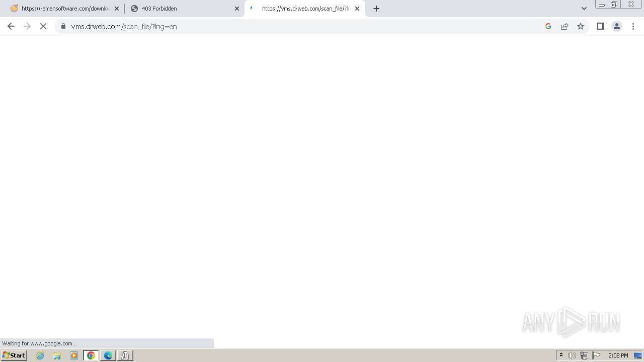Bookmark this tab with star
The image size is (644, 362).
(x=581, y=26)
